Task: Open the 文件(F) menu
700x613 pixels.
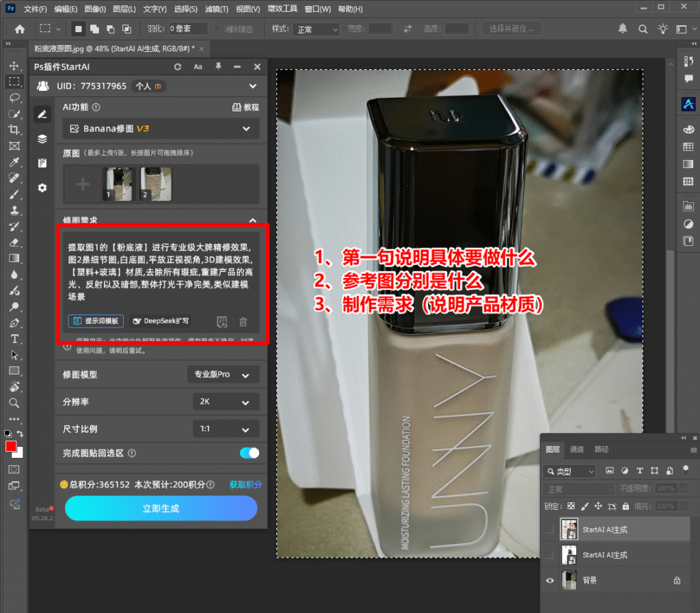Action: pos(36,9)
